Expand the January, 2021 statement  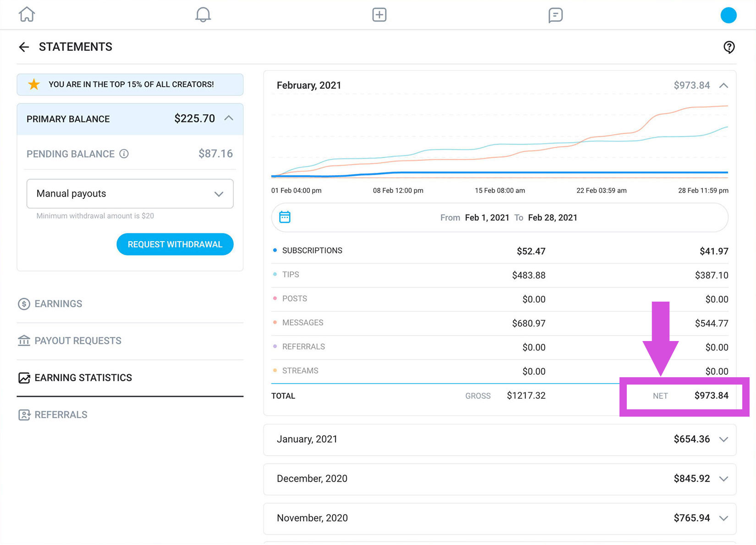click(723, 440)
